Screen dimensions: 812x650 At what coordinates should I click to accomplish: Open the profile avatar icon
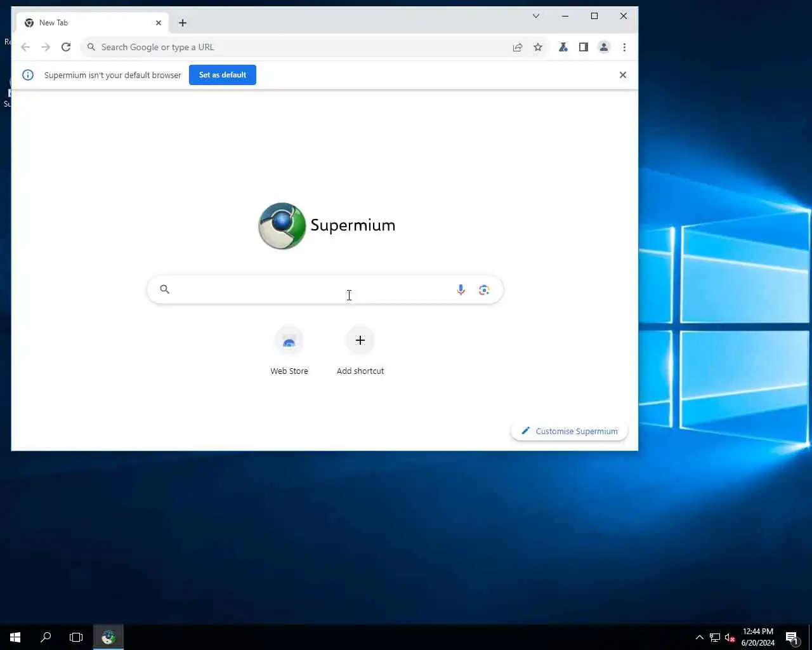pyautogui.click(x=604, y=47)
